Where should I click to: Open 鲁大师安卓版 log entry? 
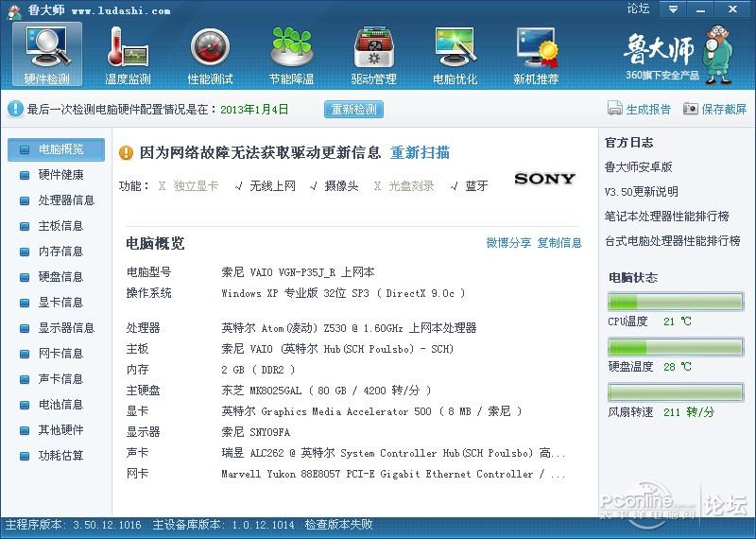pos(639,167)
